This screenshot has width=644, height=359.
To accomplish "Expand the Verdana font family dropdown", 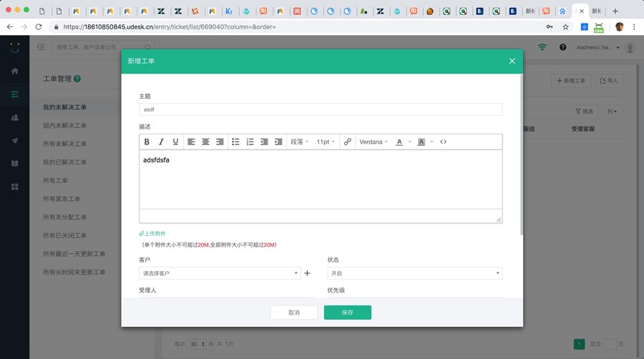I will click(374, 142).
